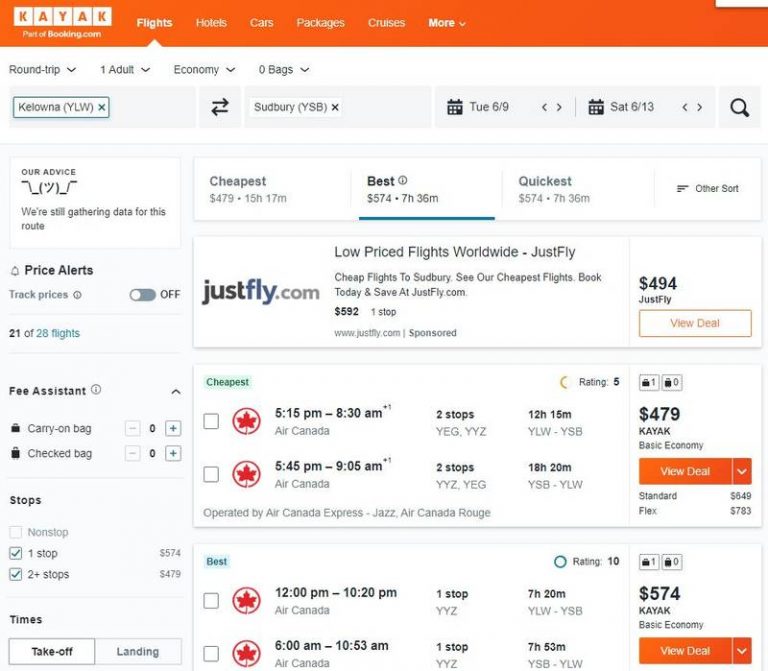Go to previous departure date
768x671 pixels.
tap(544, 107)
